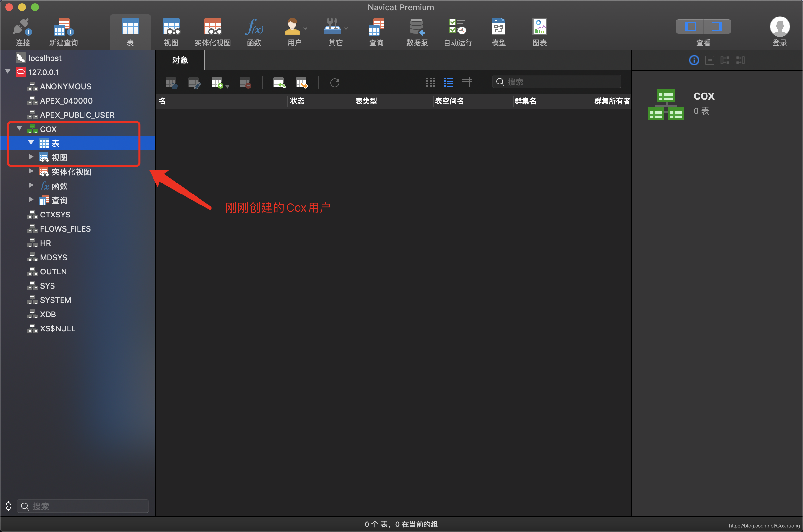This screenshot has width=803, height=532.
Task: Switch to icon grid view mode
Action: click(430, 82)
